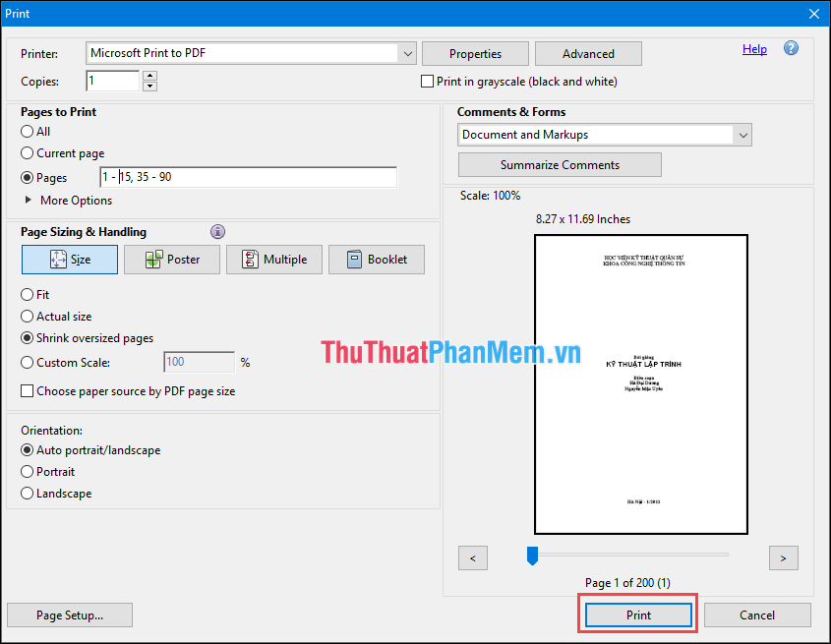Viewport: 831px width, 644px height.
Task: Open the Page Sizing info icon
Action: 217,232
